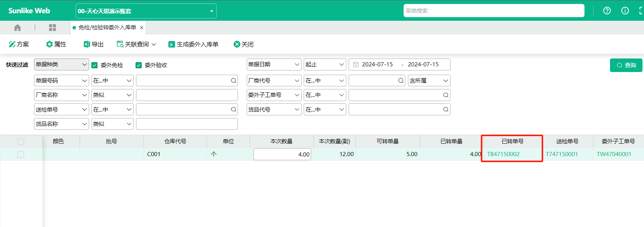644x227 pixels.
Task: Click the 2024-07-15 start date field
Action: coord(377,64)
